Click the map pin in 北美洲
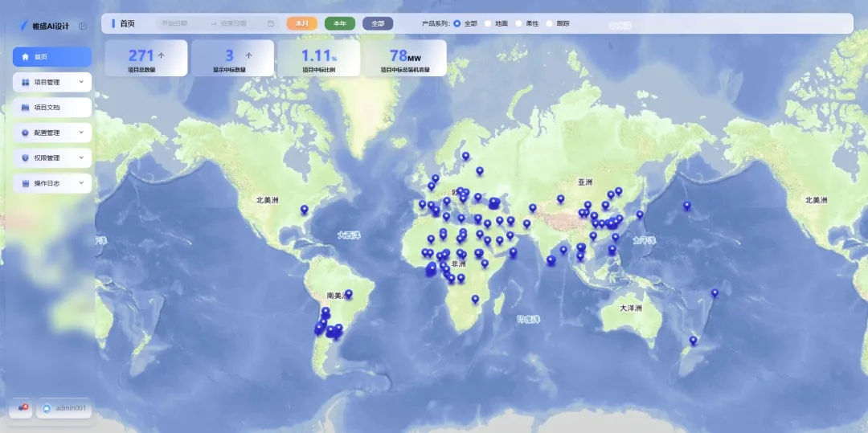868x433 pixels. coord(304,210)
